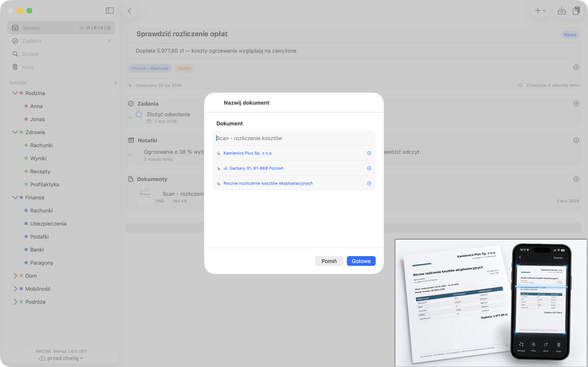Add a new sticker with plus icon
The height and width of the screenshot is (367, 588).
(116, 83)
